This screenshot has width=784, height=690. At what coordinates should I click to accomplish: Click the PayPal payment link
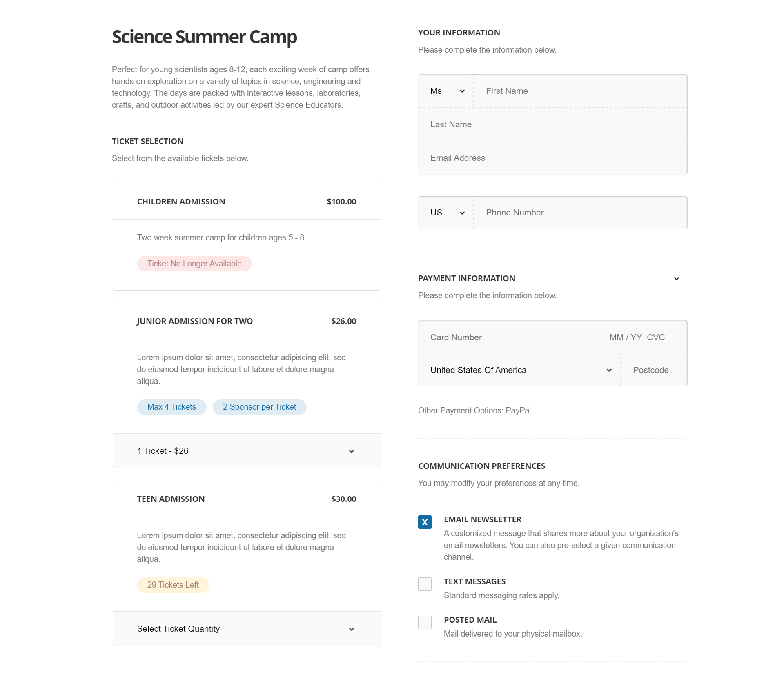click(x=519, y=410)
